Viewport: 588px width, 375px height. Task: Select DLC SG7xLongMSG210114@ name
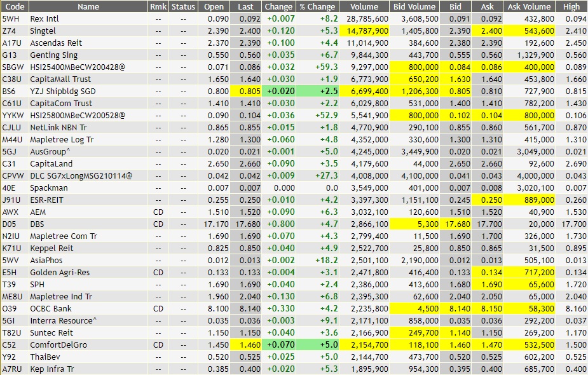(x=81, y=175)
